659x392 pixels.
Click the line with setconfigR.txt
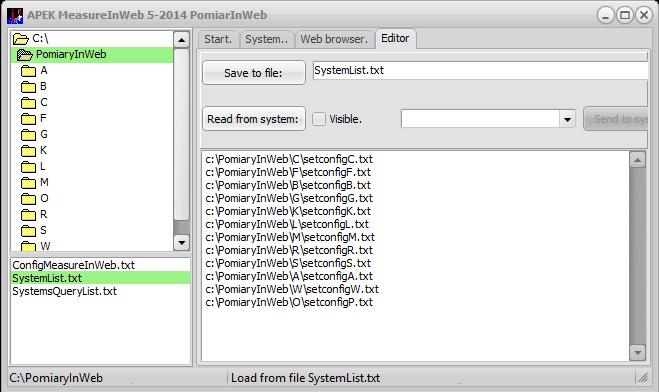289,250
